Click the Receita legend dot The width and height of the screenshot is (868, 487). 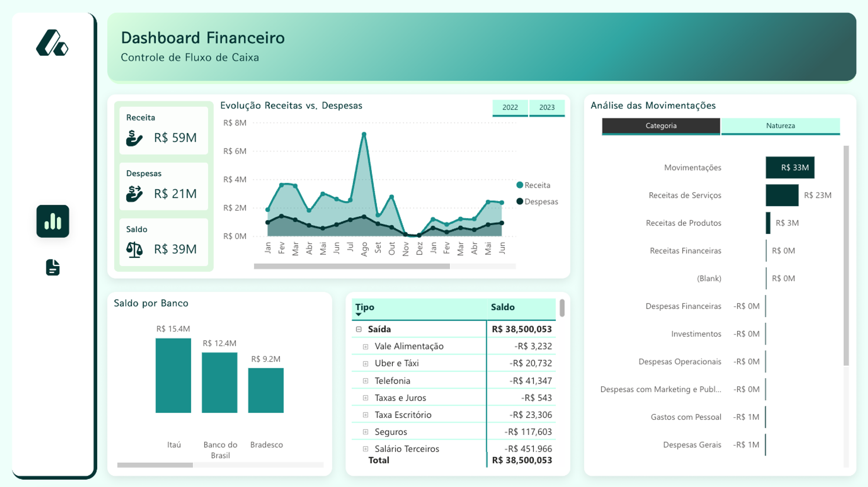coord(519,185)
